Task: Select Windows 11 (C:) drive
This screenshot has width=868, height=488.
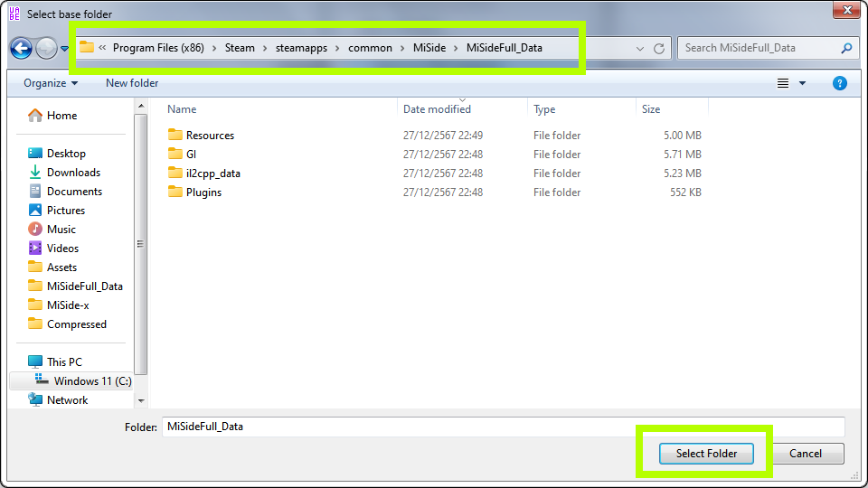Action: point(83,380)
